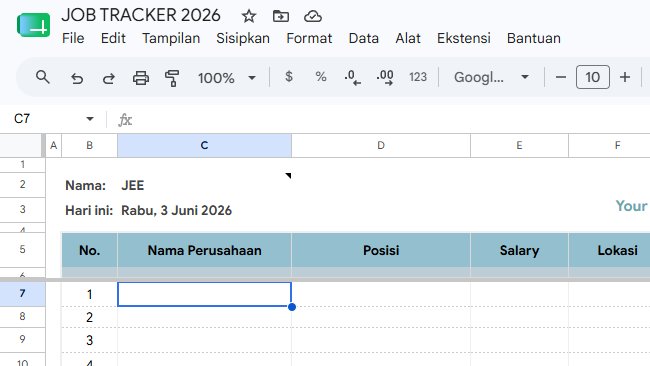Screen dimensions: 650x366
Task: Click the formula bar input
Action: click(390, 120)
